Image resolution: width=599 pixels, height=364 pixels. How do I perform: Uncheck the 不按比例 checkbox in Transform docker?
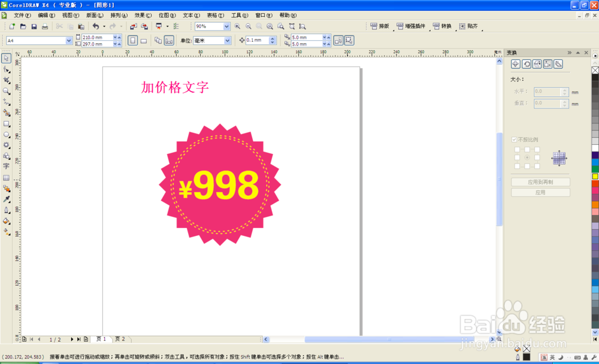[514, 139]
